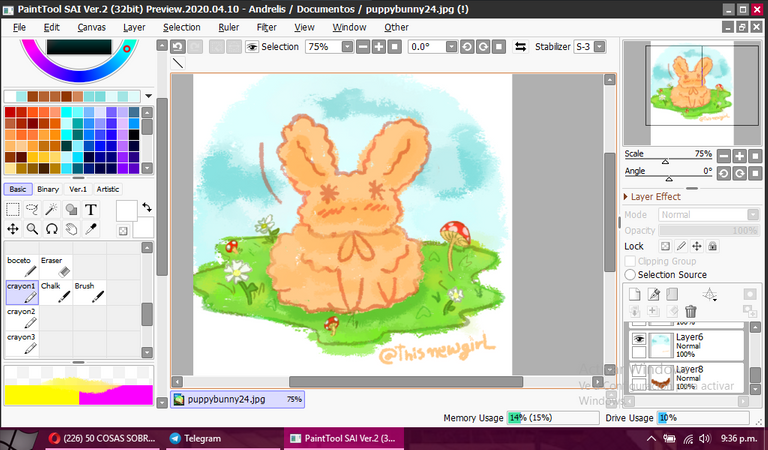Screen dimensions: 768x450
Task: Pick the red swatch in the palette
Action: point(10,113)
